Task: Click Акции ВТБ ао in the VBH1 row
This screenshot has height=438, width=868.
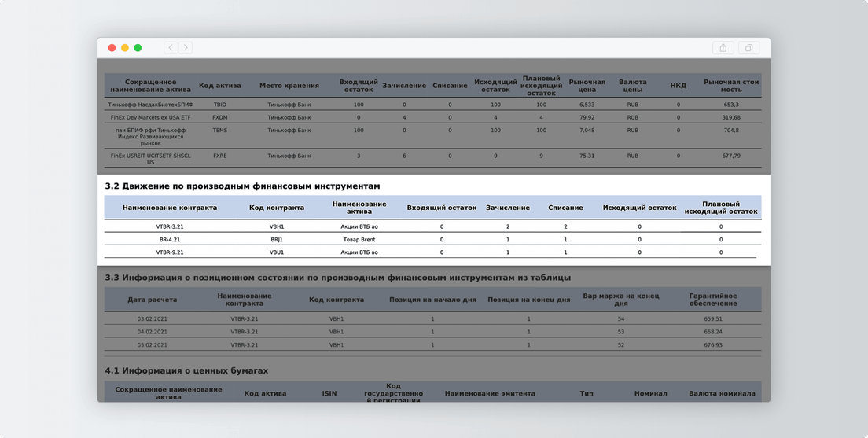Action: 359,226
